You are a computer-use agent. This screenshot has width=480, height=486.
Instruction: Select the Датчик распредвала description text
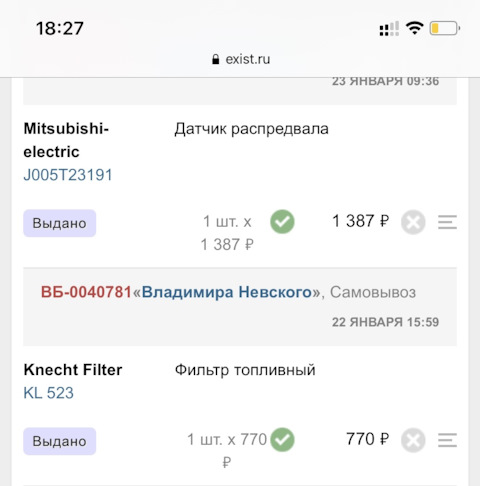point(252,129)
